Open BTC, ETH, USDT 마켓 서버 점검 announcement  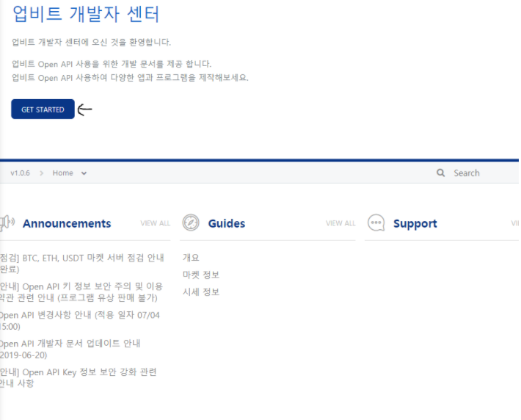click(81, 264)
